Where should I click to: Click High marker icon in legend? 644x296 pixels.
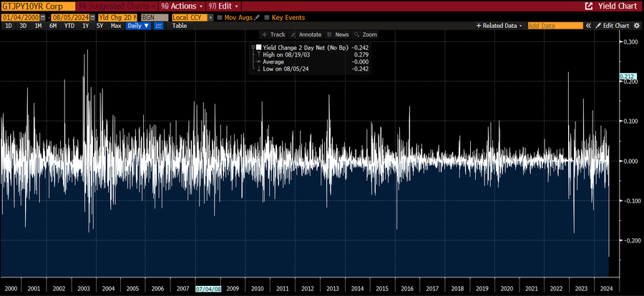258,54
